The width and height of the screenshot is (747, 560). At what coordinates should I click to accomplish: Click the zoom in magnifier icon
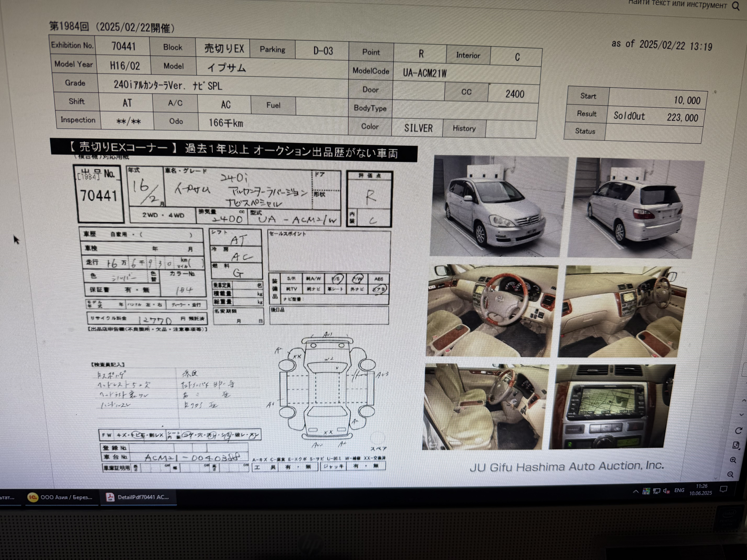click(733, 460)
